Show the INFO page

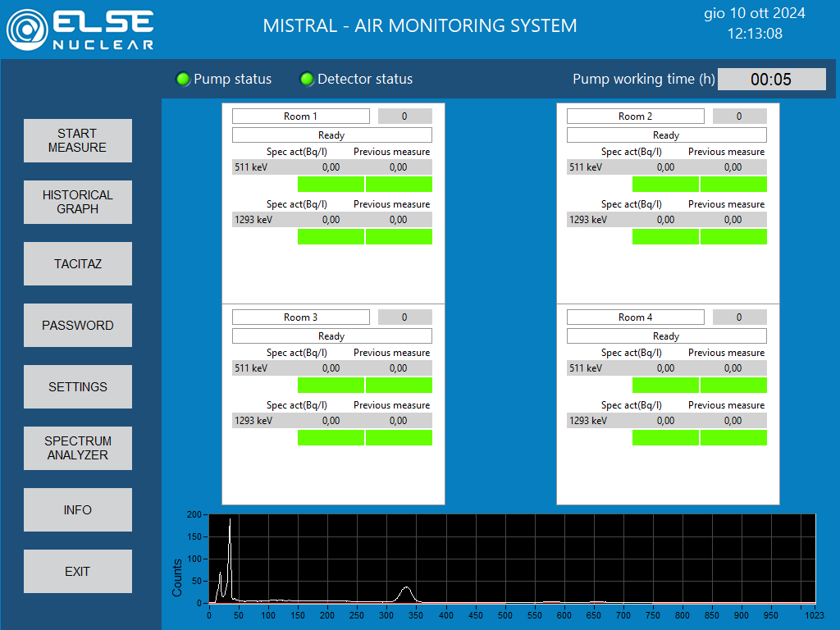(78, 509)
